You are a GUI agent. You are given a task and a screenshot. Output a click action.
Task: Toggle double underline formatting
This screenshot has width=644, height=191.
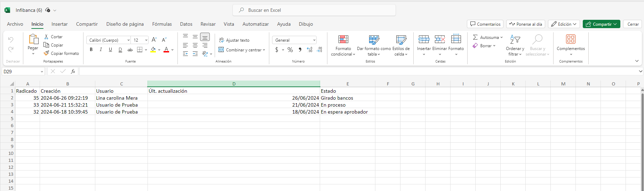120,50
